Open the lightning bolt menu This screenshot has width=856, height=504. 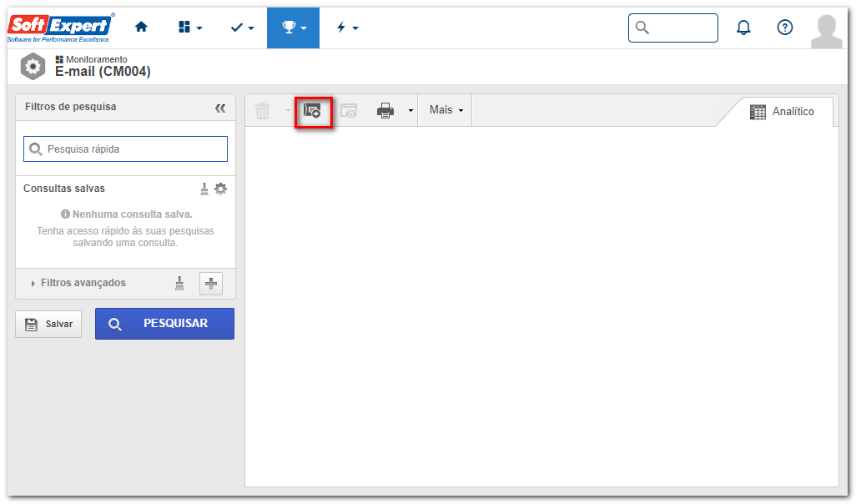347,28
